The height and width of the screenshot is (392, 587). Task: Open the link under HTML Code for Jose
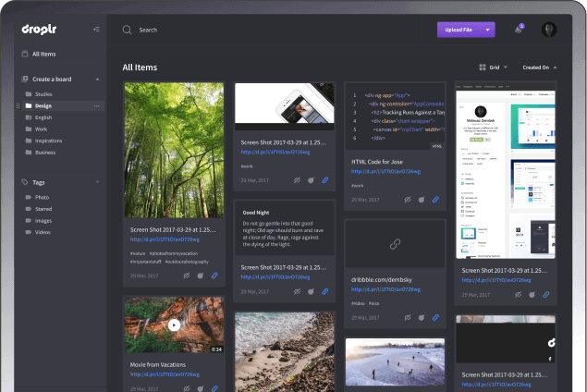(385, 171)
